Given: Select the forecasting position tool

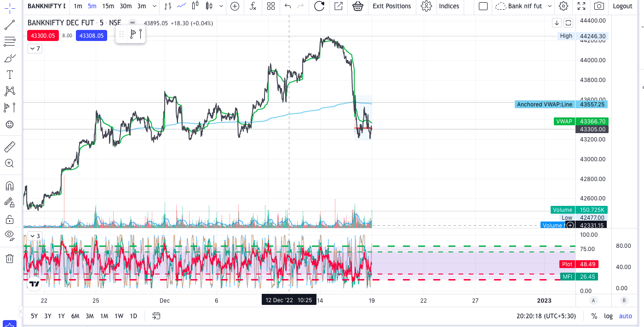Looking at the screenshot, I should pos(10,108).
